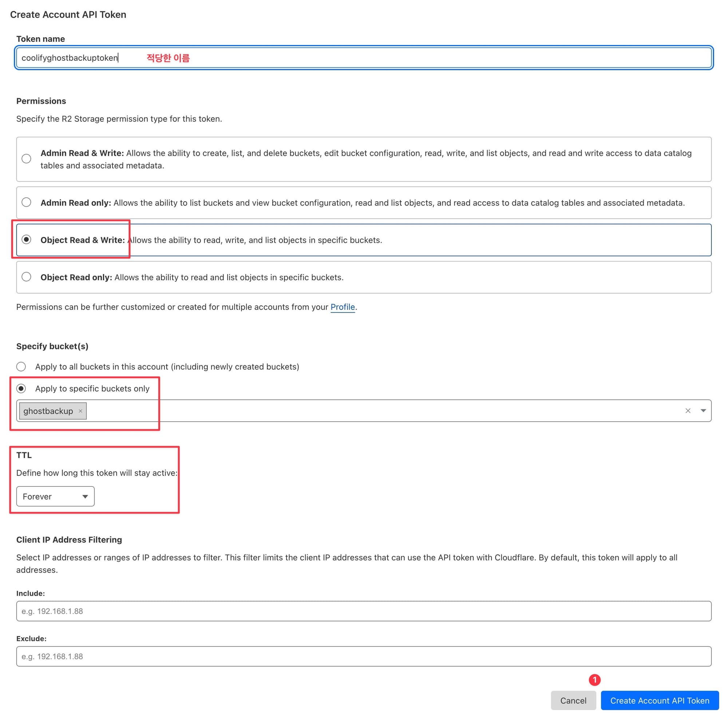Remove the ghostbackup bucket tag
This screenshot has height=719, width=728.
tap(80, 411)
